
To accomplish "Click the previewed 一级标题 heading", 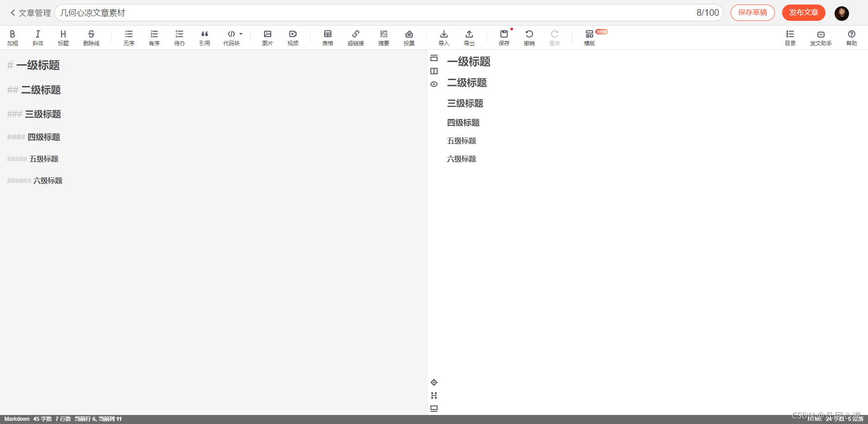I will coord(469,62).
